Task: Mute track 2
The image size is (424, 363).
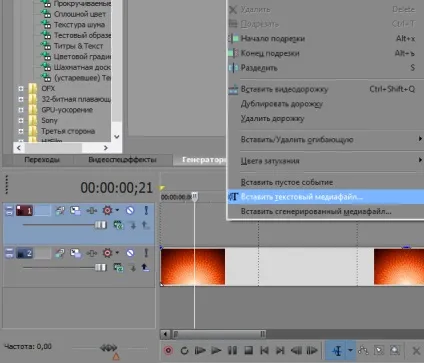Action: click(x=130, y=253)
